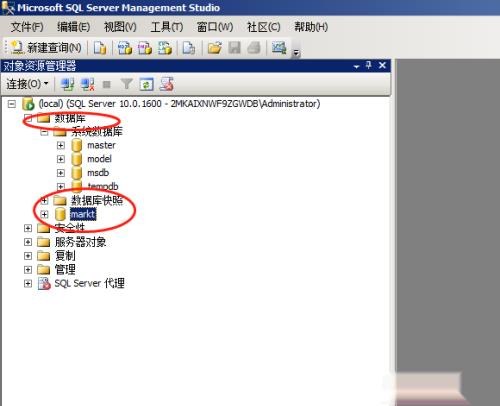Screen dimensions: 500x406
Task: Click the Filter funnel icon
Action: coord(127,84)
